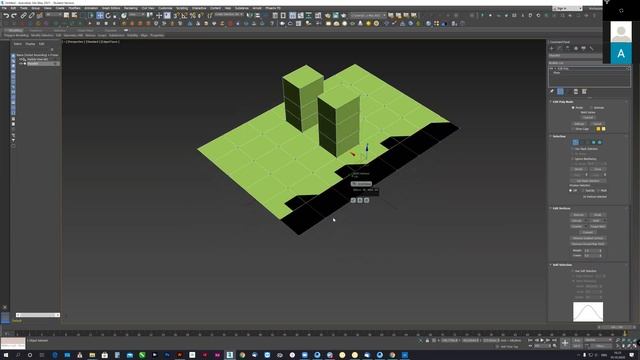Open Render Setup dialog
Viewport: 640px width, 360px height.
tap(328, 16)
